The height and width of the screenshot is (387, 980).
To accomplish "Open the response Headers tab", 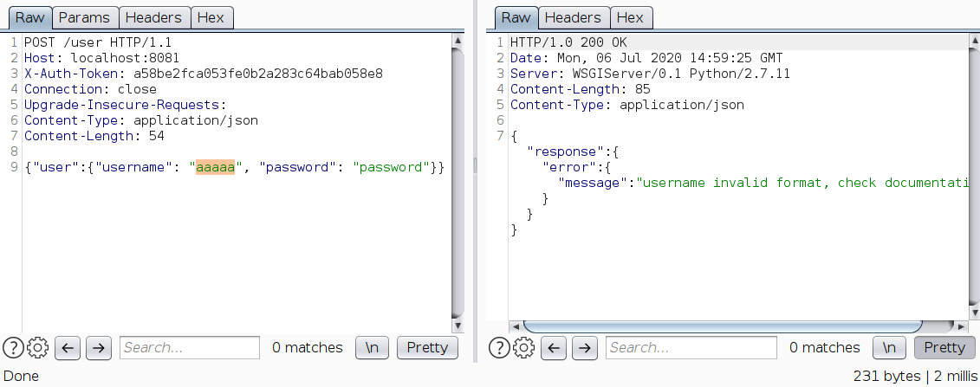I will [x=573, y=17].
